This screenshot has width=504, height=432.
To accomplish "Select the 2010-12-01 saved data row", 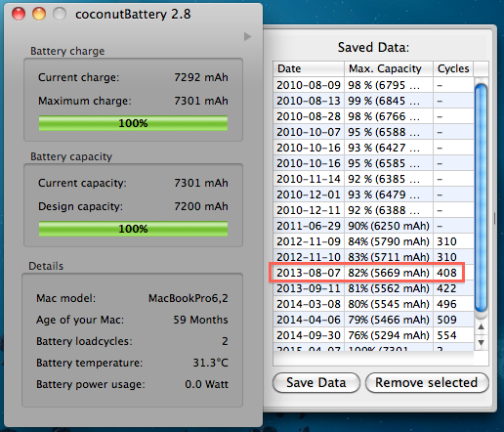I will click(x=374, y=194).
